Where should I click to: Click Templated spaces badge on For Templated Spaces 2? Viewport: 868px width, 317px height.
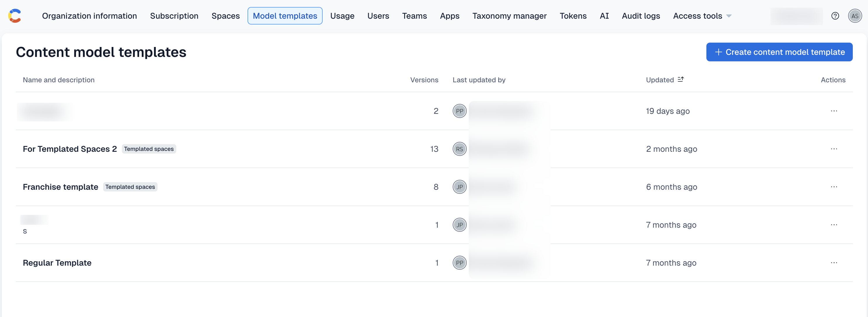click(148, 149)
